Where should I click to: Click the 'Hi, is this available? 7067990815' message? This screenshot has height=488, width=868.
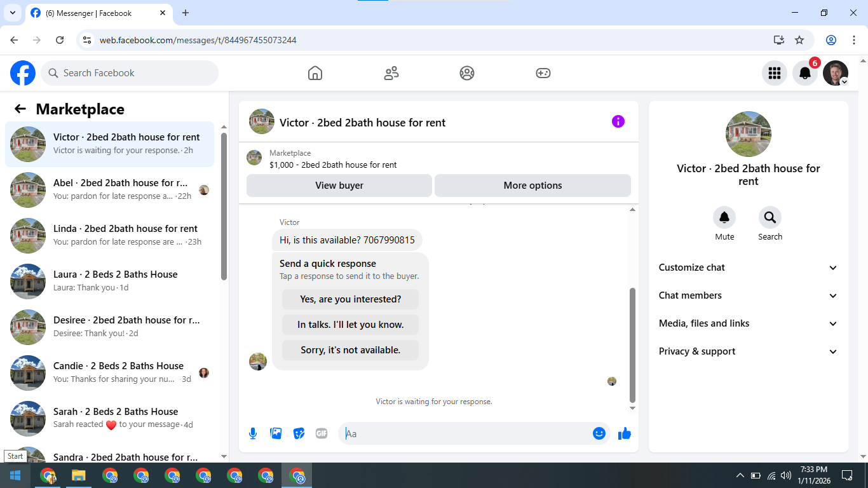[x=347, y=240]
